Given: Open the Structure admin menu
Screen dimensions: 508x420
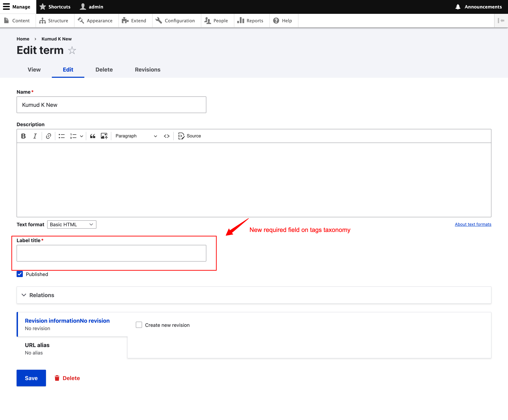Looking at the screenshot, I should tap(54, 21).
